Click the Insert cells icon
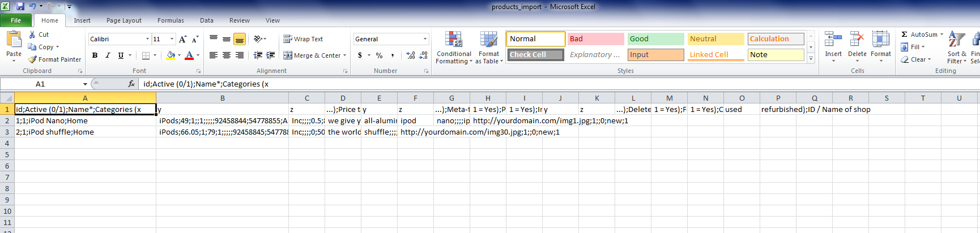Viewport: 980px width, 233px height. (x=833, y=40)
